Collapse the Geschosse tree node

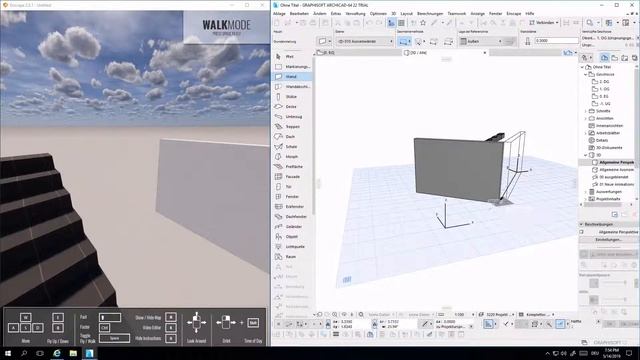click(x=585, y=75)
